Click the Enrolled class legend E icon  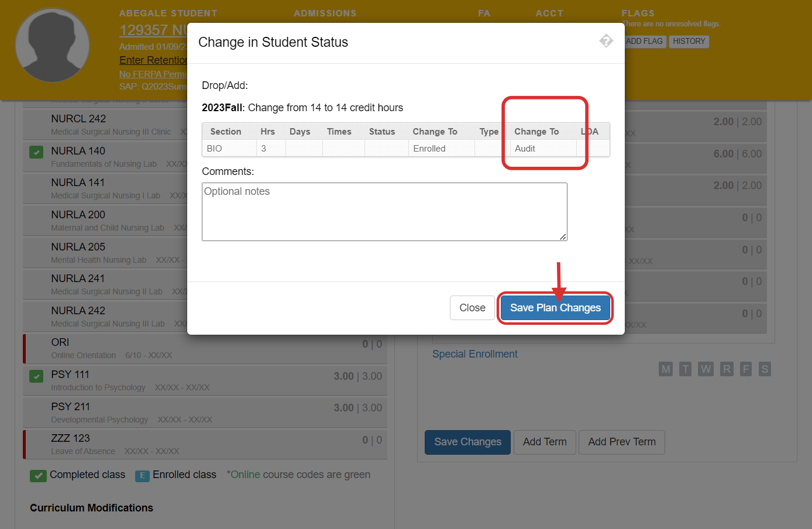tap(142, 475)
